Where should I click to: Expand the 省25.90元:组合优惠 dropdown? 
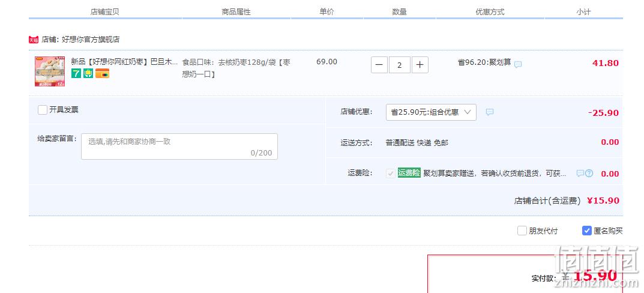point(432,112)
